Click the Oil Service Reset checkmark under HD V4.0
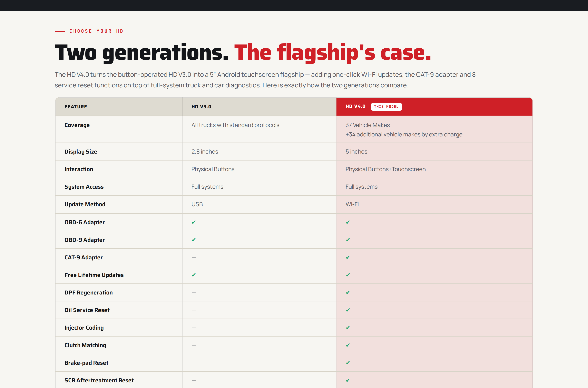Screen dimensions: 588x388 point(348,310)
